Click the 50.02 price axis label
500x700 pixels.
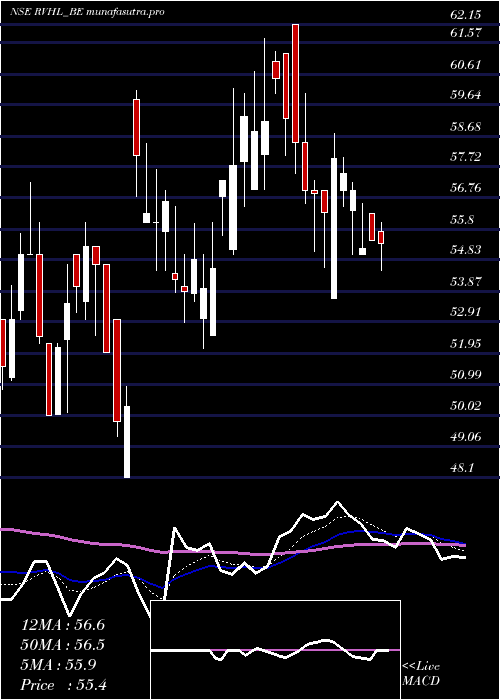(466, 405)
